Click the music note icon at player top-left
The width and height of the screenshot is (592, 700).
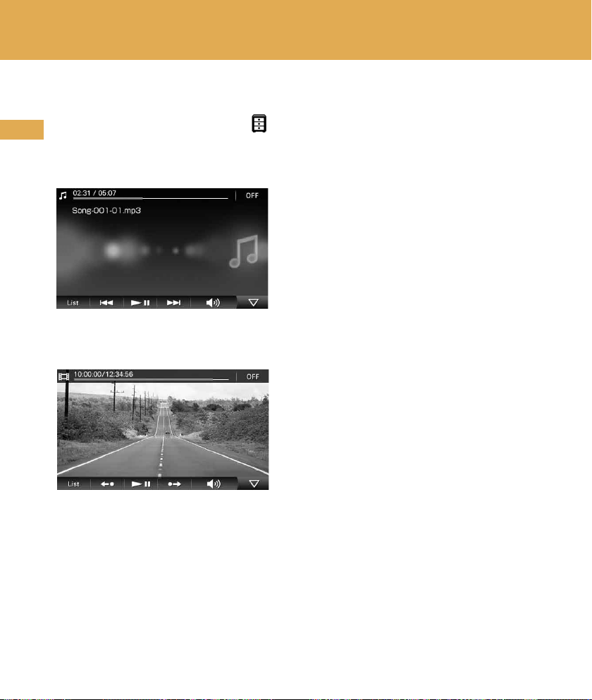tap(63, 195)
